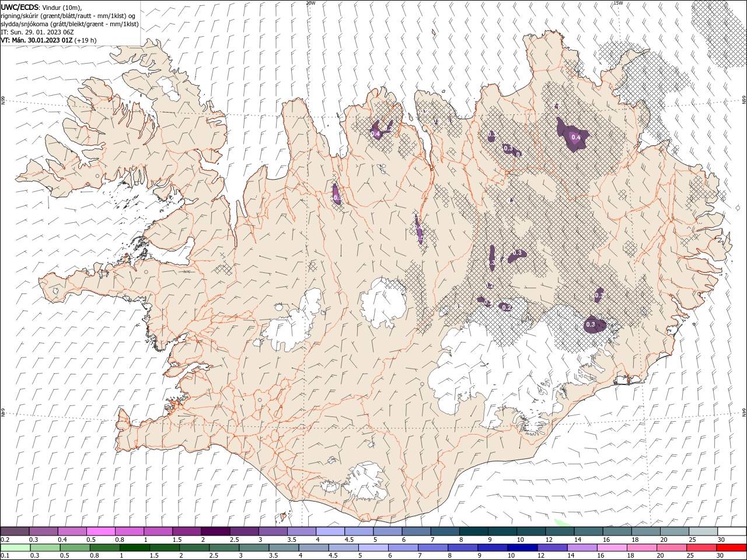Click the darkest purple 2 swatch, upper scale
Screen dimensions: 747x560
215,531
